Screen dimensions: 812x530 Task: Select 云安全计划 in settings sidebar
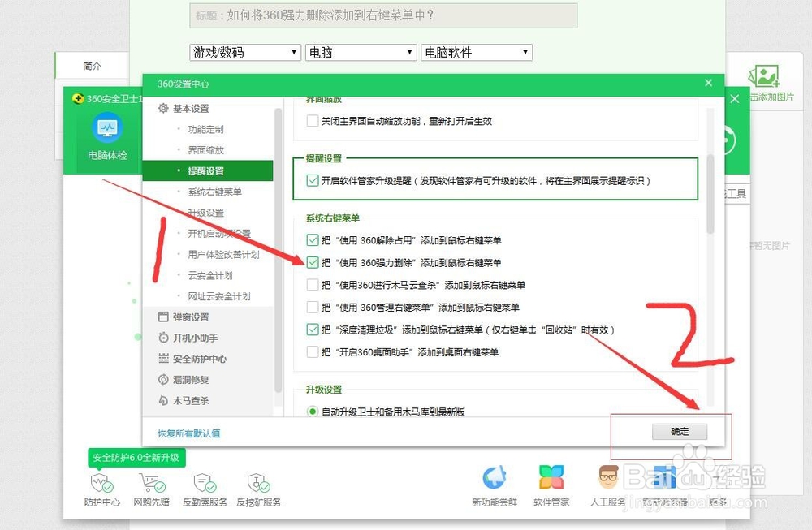click(x=210, y=275)
